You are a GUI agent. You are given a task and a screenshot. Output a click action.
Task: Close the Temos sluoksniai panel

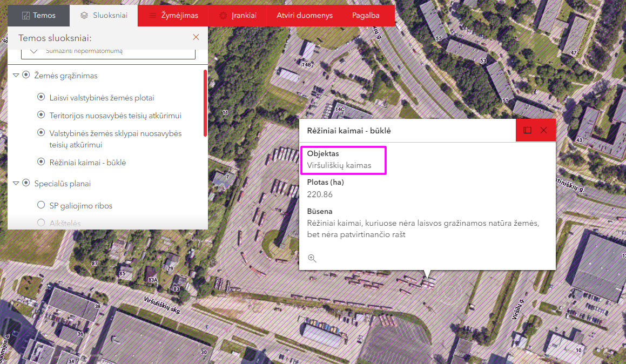(x=196, y=37)
